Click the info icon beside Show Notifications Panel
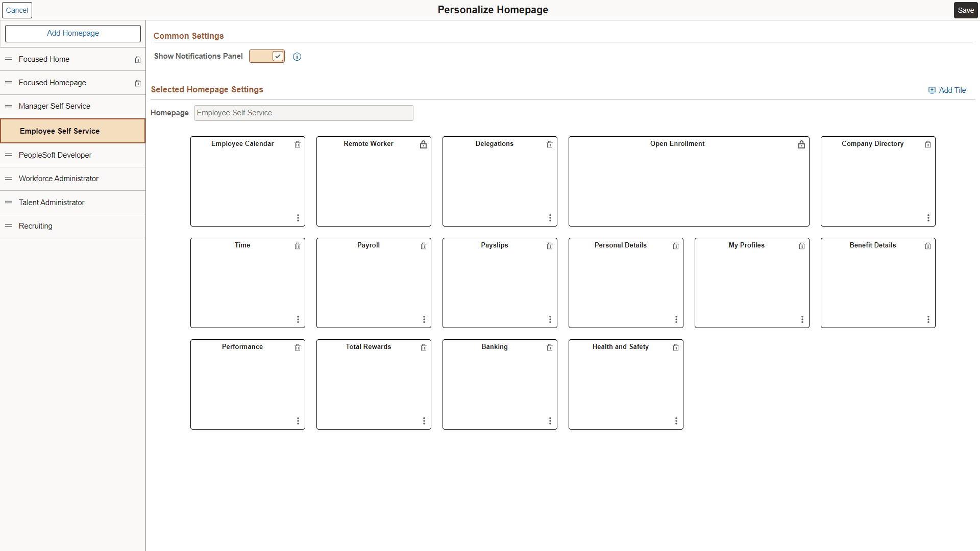980x551 pixels. pyautogui.click(x=297, y=57)
